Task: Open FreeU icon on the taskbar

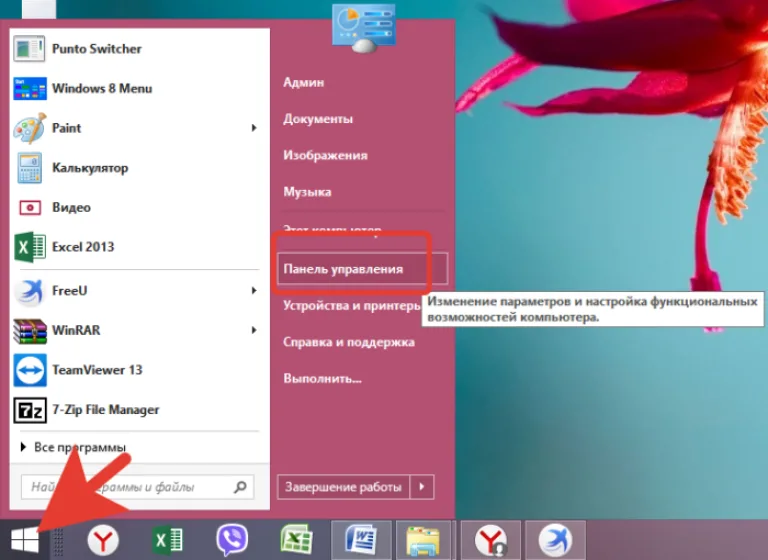Action: (555, 540)
